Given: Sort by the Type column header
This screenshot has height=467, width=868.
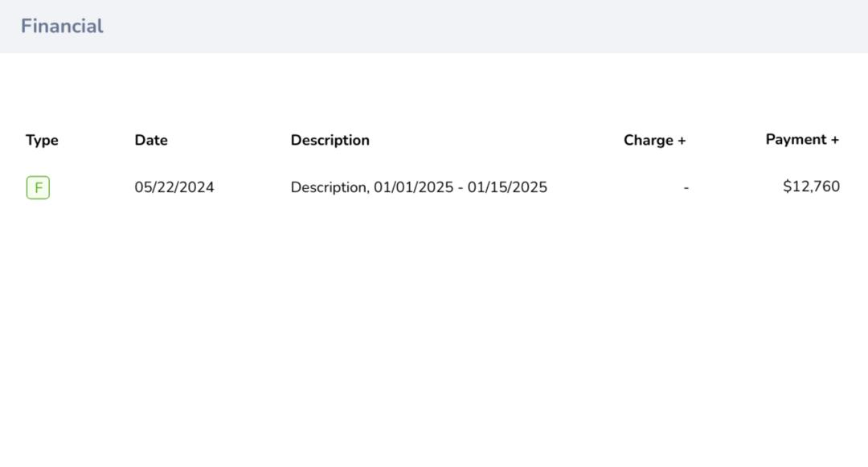Looking at the screenshot, I should [x=42, y=141].
